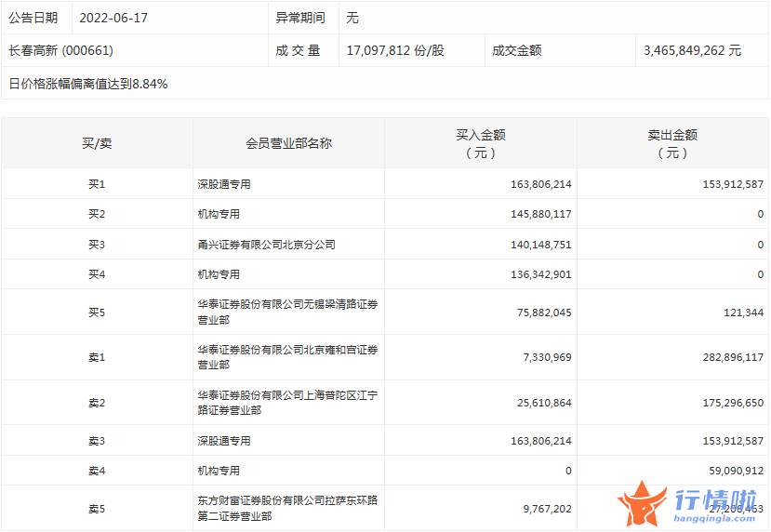771x532 pixels.
Task: Click the 买/卖 column header
Action: coord(97,143)
